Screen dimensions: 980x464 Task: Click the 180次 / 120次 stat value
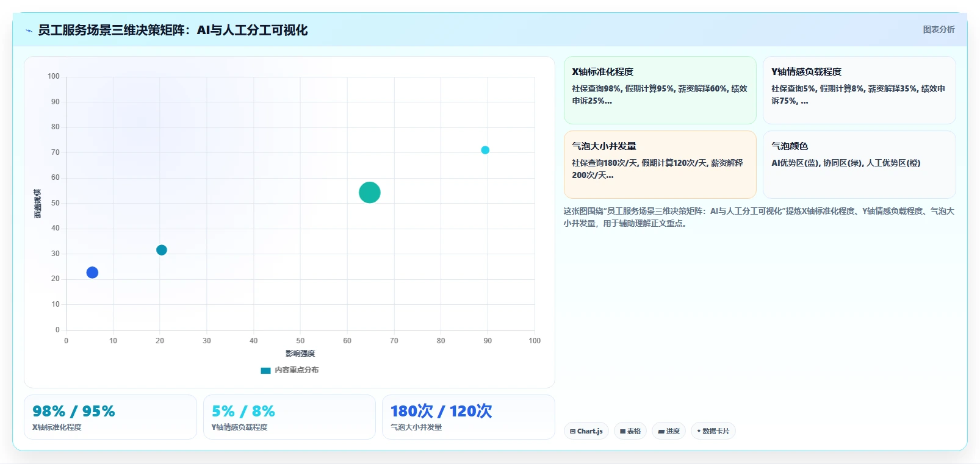441,412
